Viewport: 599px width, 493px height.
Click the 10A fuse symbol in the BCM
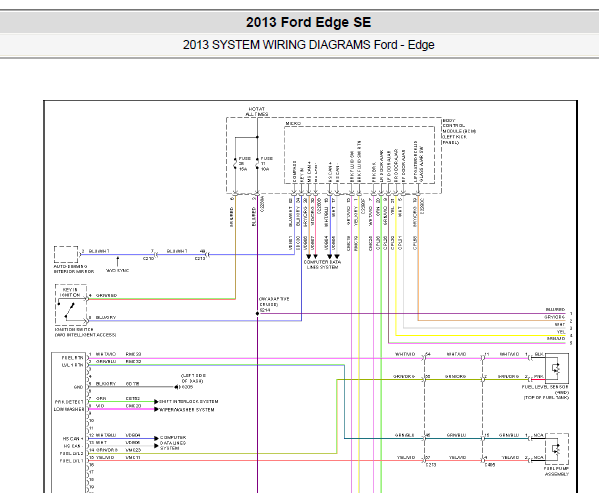pyautogui.click(x=257, y=163)
